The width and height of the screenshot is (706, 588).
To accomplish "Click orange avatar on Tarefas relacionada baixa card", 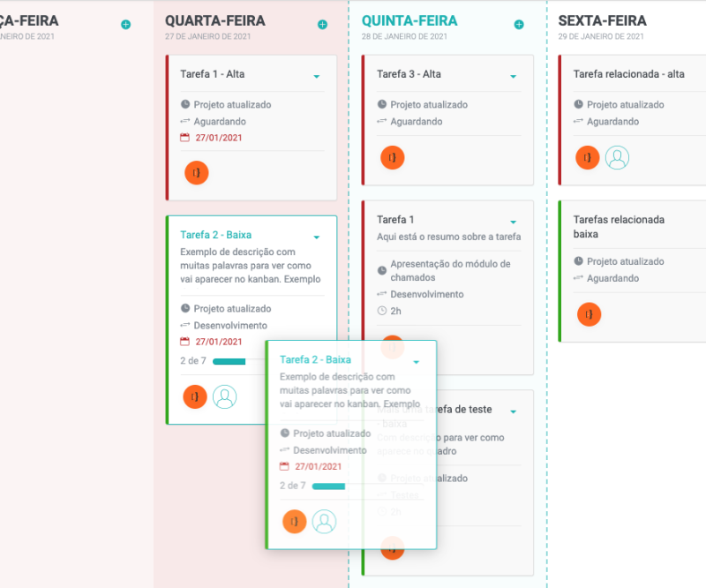I will [589, 313].
